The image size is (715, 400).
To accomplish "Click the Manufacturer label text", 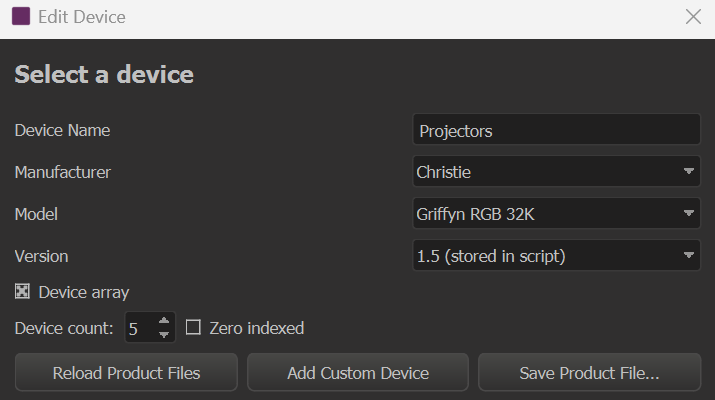I will point(62,172).
